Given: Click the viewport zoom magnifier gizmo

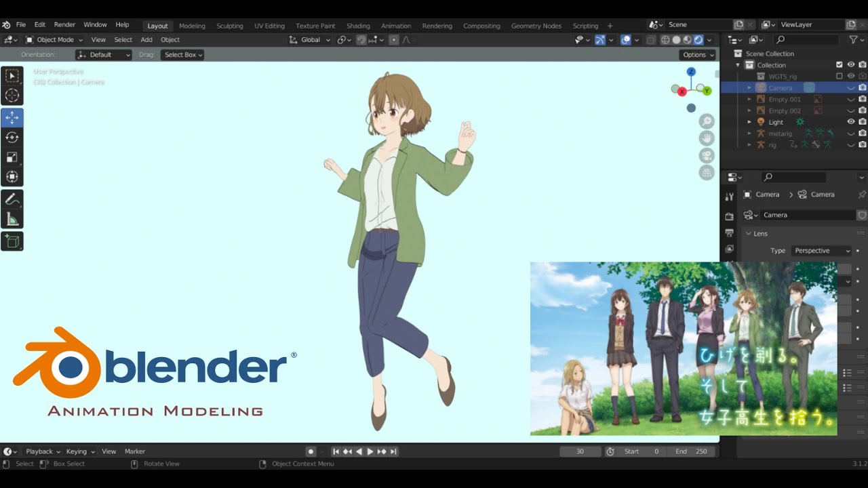Looking at the screenshot, I should 707,121.
